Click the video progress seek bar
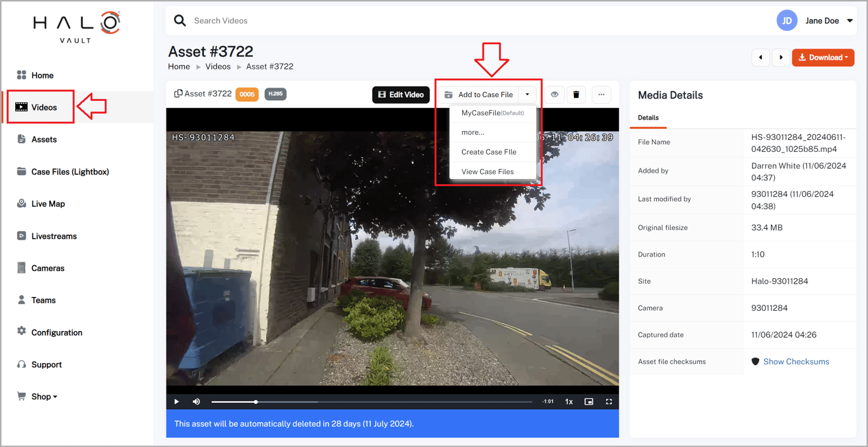 pos(372,402)
